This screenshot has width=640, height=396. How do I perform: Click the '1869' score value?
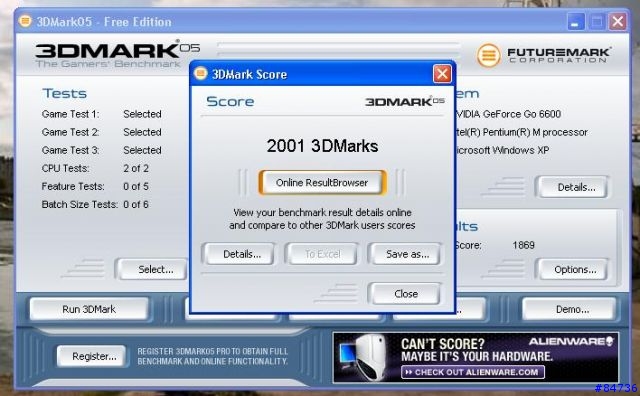[523, 245]
